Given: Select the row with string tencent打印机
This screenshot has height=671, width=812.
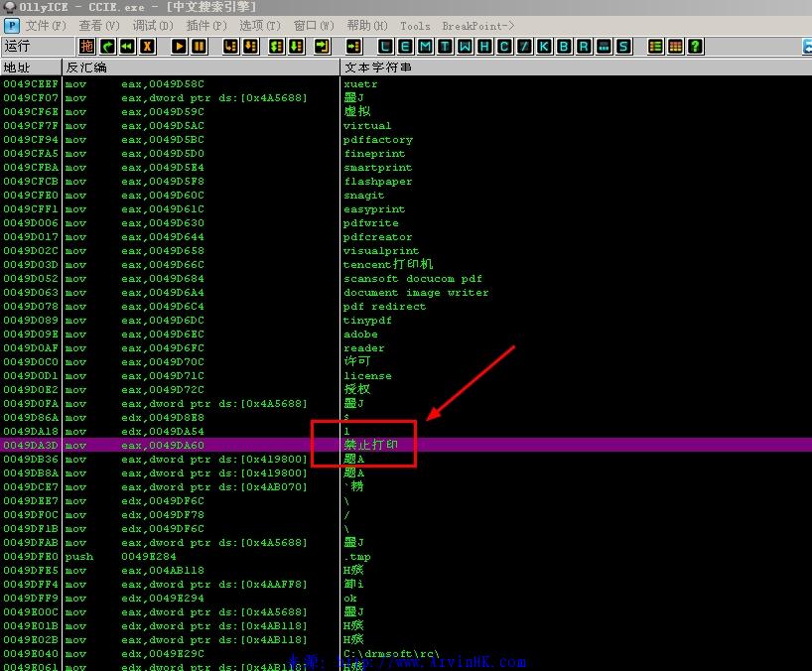Looking at the screenshot, I should (x=406, y=265).
